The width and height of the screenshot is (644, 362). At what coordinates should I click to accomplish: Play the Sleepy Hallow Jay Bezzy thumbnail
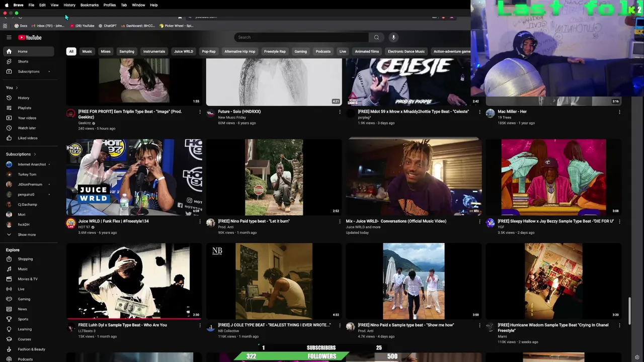[553, 177]
